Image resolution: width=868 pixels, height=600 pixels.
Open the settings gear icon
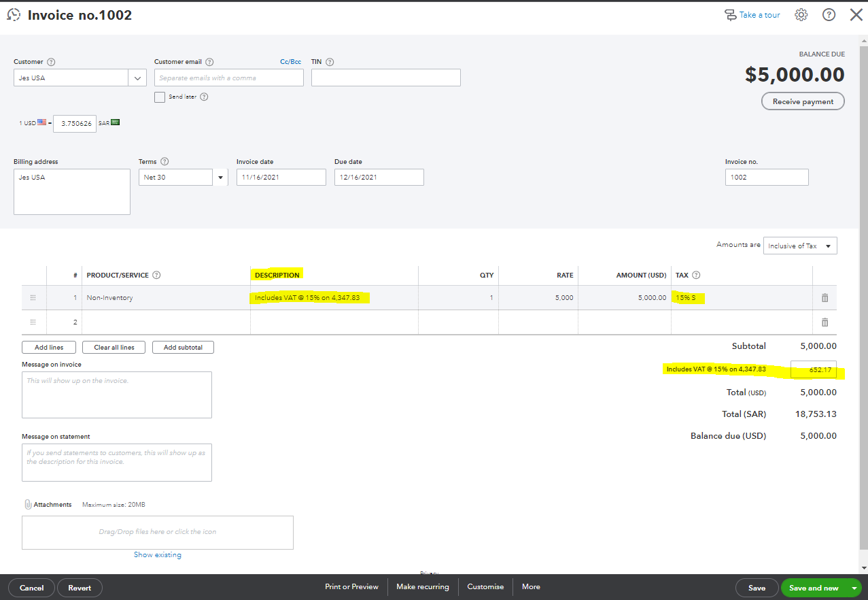tap(801, 14)
